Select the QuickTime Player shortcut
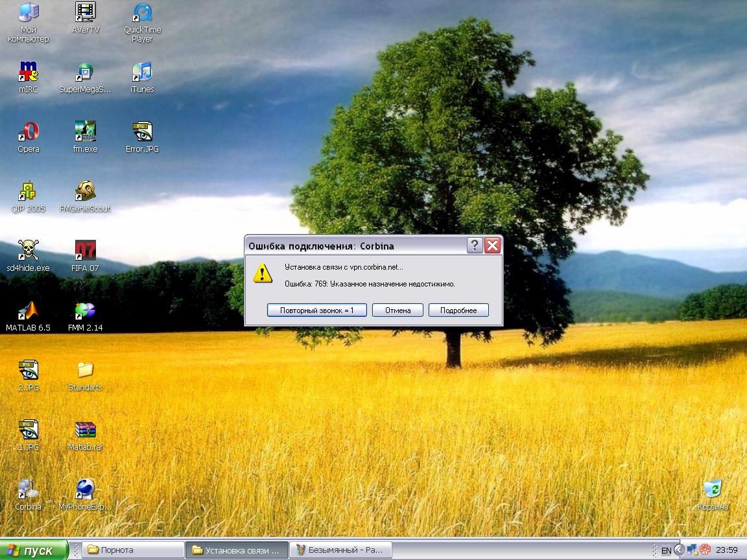Image resolution: width=747 pixels, height=560 pixels. (x=142, y=13)
